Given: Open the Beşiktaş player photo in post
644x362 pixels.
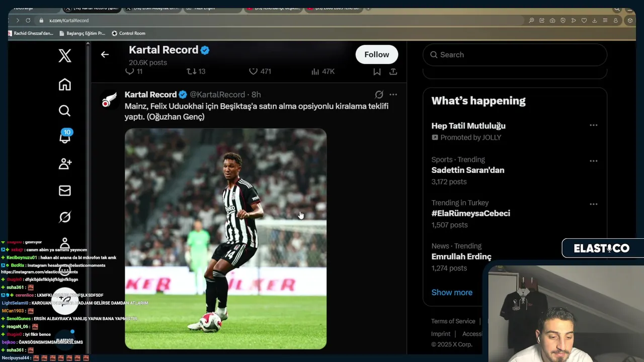Looking at the screenshot, I should click(x=225, y=238).
